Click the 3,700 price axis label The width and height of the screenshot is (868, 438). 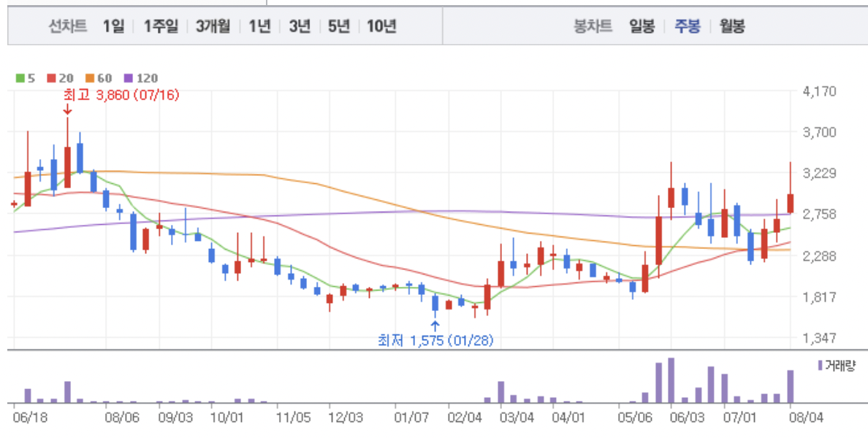[820, 132]
